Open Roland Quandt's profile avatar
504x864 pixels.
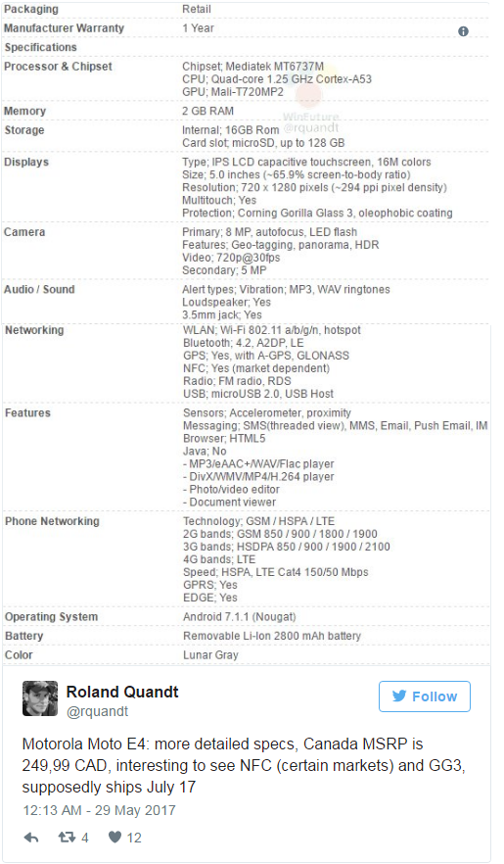pyautogui.click(x=39, y=698)
